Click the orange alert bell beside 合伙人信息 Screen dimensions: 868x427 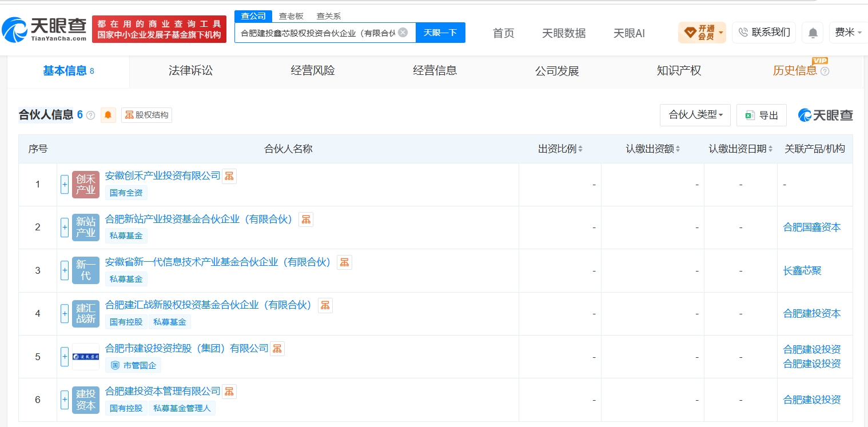(x=108, y=115)
